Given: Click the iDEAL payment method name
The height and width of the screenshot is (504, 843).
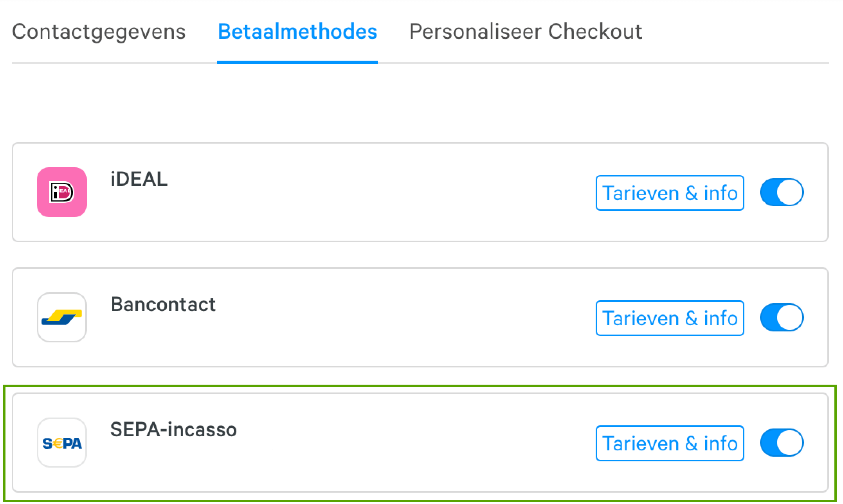Looking at the screenshot, I should point(139,179).
